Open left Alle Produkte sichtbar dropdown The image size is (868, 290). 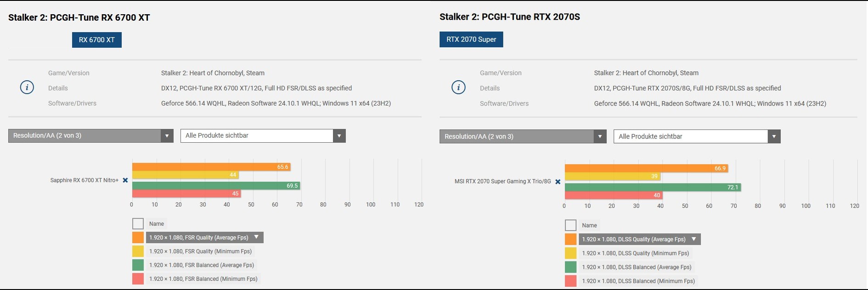tap(263, 136)
